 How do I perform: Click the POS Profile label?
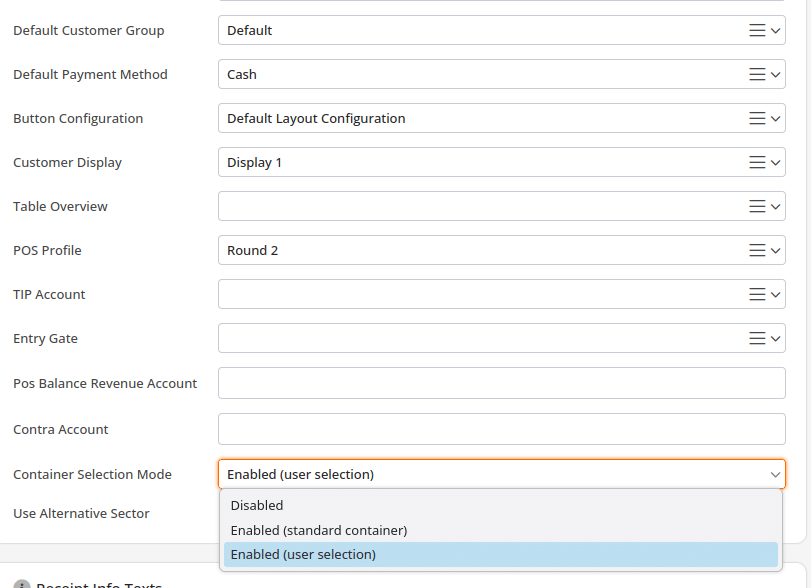click(x=47, y=250)
